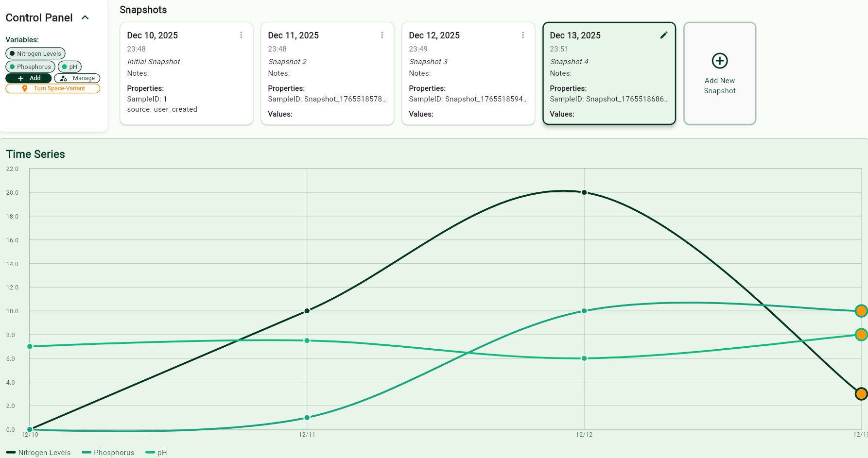
Task: Collapse the Control Panel
Action: point(85,17)
